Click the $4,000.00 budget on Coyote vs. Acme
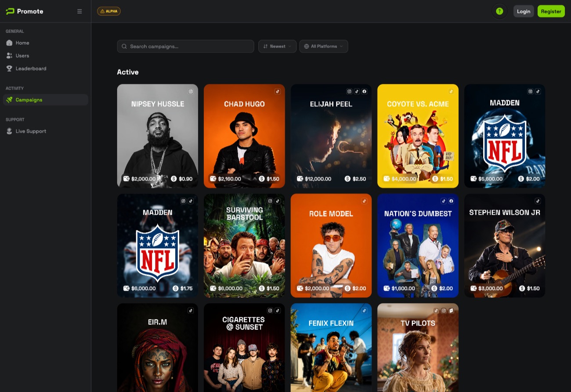571x392 pixels. pyautogui.click(x=404, y=179)
